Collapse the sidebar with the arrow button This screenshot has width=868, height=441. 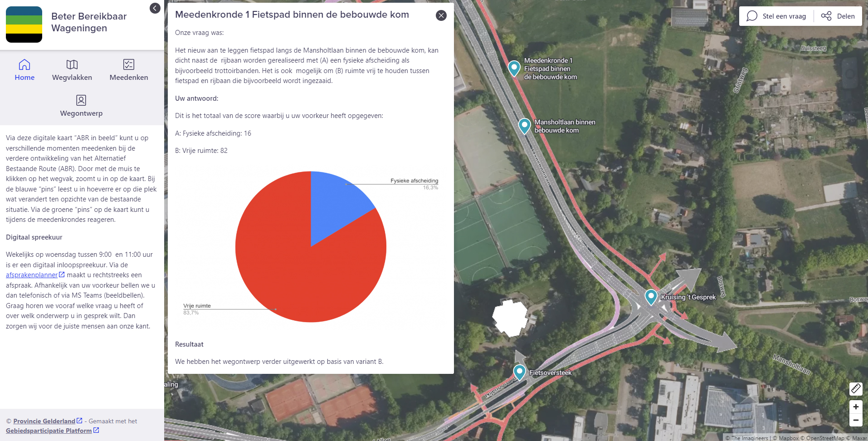[155, 8]
